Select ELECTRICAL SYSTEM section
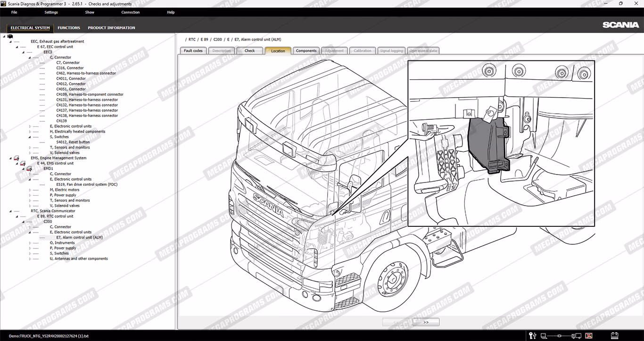The height and width of the screenshot is (341, 644). pos(30,28)
